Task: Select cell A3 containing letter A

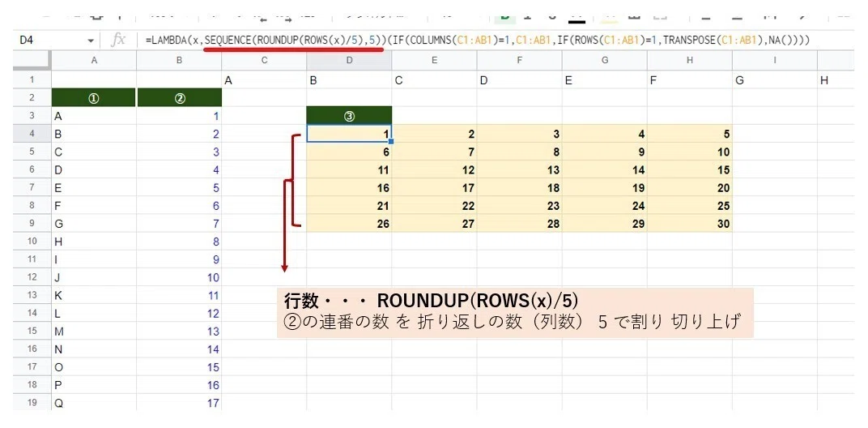Action: tap(94, 116)
